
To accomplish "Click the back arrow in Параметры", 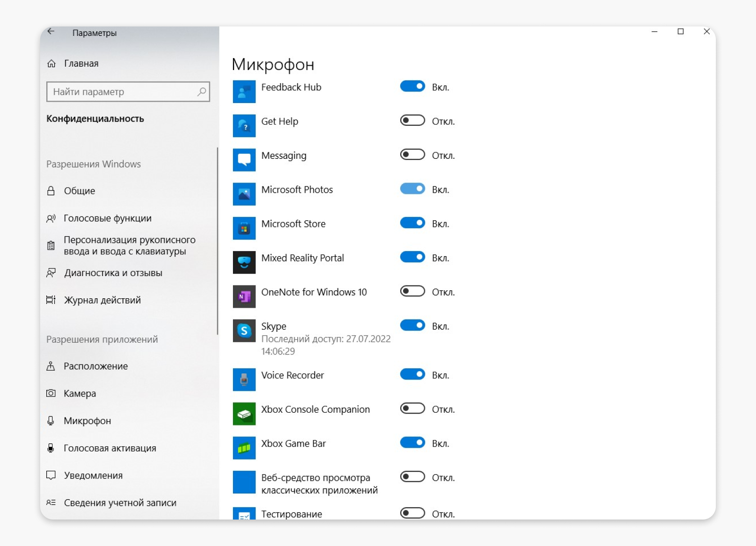I will click(51, 32).
